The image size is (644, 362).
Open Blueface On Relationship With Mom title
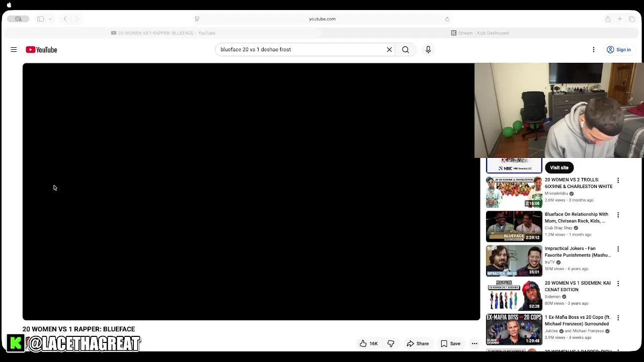pos(577,218)
